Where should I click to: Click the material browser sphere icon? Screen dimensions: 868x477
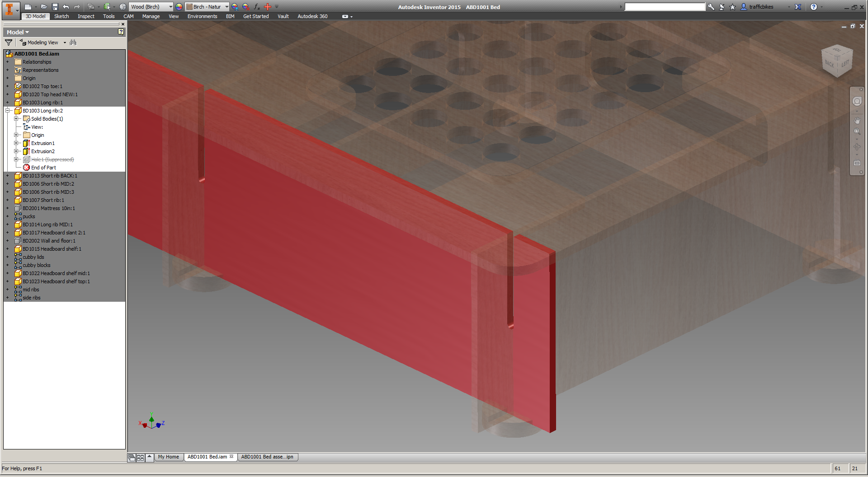pyautogui.click(x=123, y=7)
